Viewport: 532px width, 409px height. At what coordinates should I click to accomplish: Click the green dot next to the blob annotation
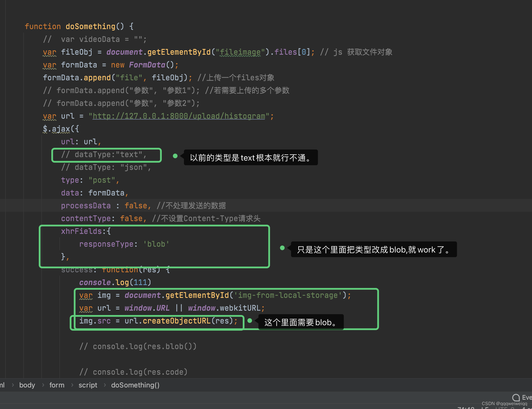(282, 248)
